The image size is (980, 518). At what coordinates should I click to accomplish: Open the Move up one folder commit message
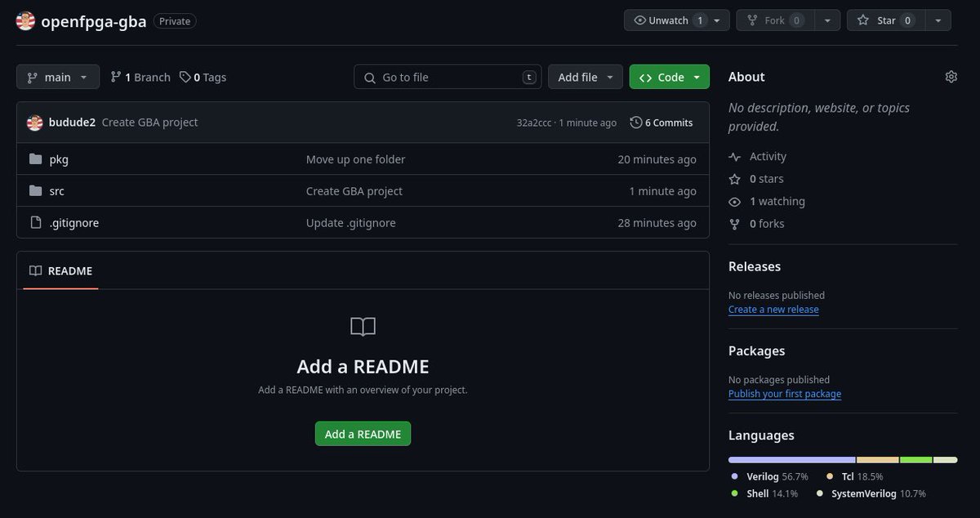[355, 159]
